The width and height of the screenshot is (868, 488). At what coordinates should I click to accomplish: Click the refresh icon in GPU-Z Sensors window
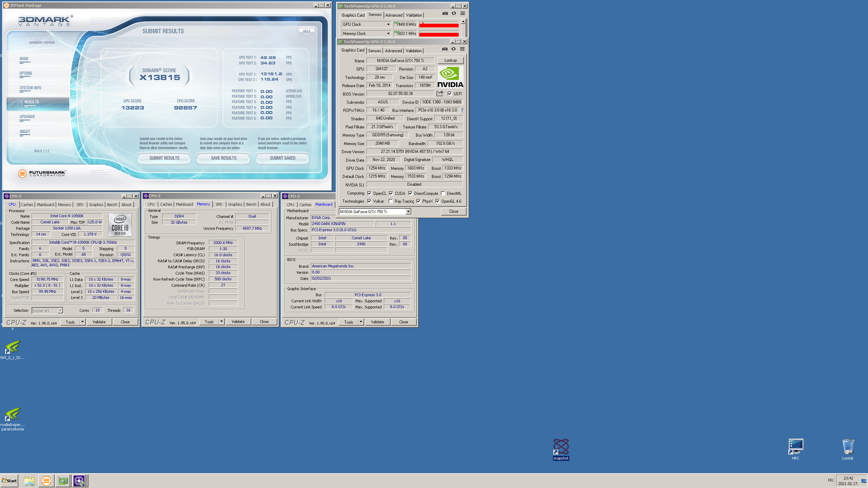coord(454,13)
